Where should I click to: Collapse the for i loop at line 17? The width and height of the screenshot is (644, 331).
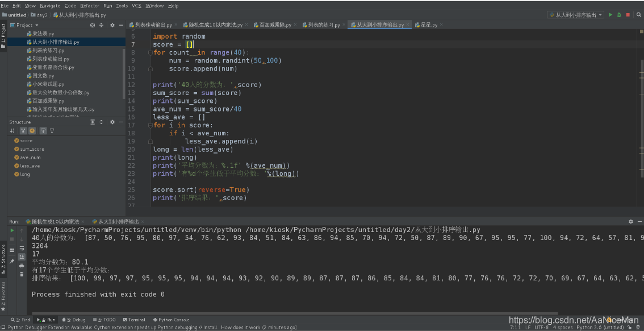pyautogui.click(x=150, y=125)
